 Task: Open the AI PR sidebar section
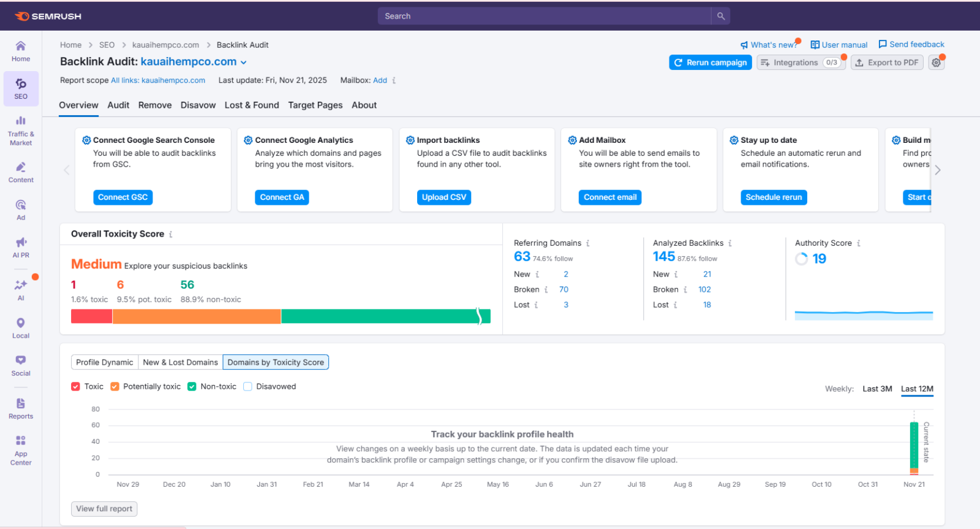click(21, 247)
